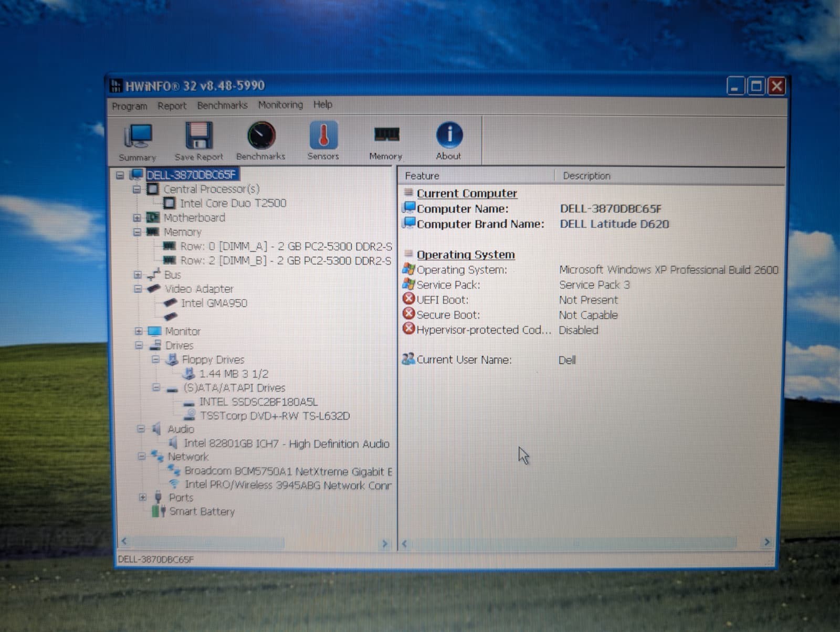The width and height of the screenshot is (840, 632).
Task: Collapse the Drives tree node
Action: (x=139, y=345)
